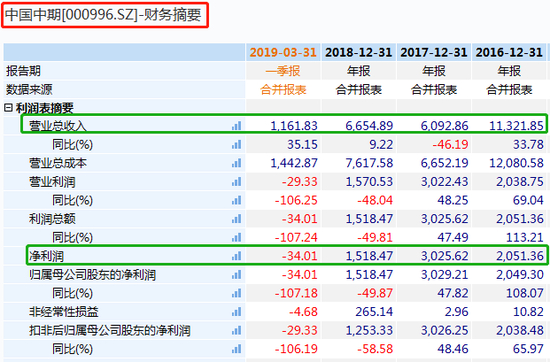The height and width of the screenshot is (362, 550).
Task: Open chart icon for 营业总收入 row
Action: click(236, 126)
